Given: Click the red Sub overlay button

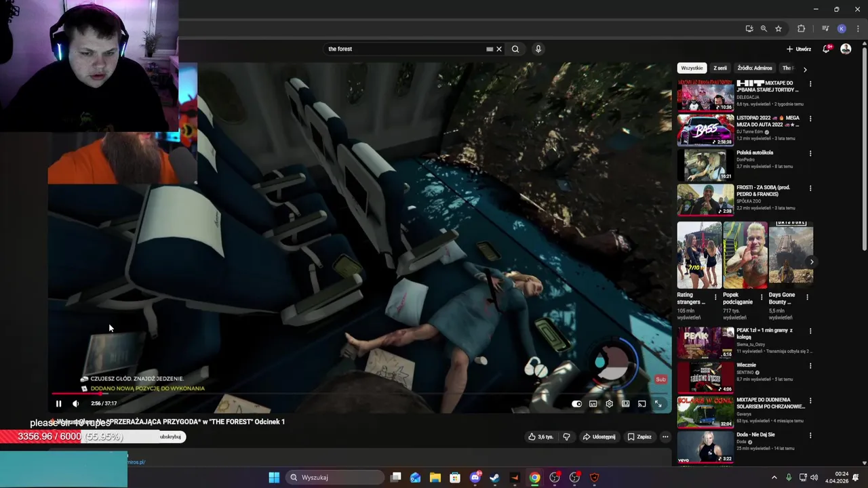Looking at the screenshot, I should coord(660,379).
